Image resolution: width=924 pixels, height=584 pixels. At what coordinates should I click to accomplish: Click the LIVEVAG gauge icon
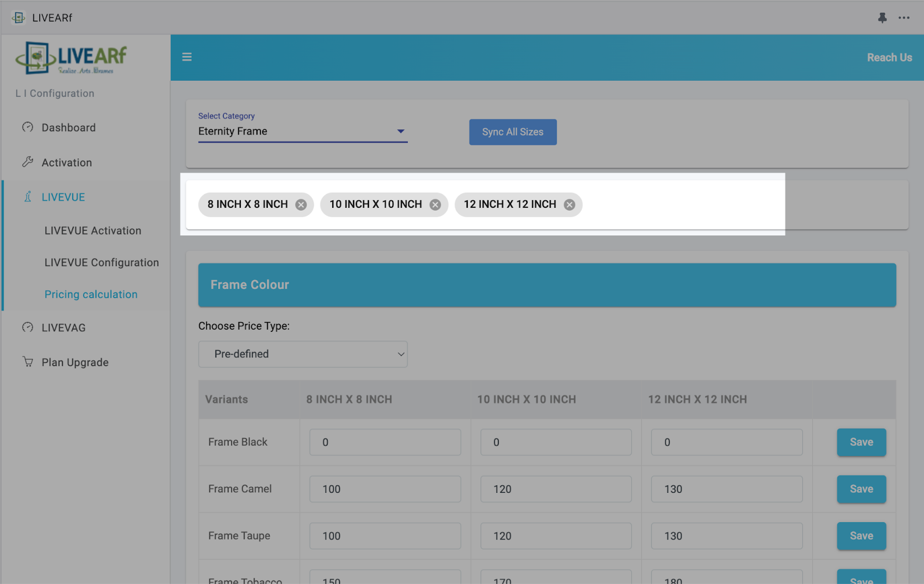click(28, 327)
